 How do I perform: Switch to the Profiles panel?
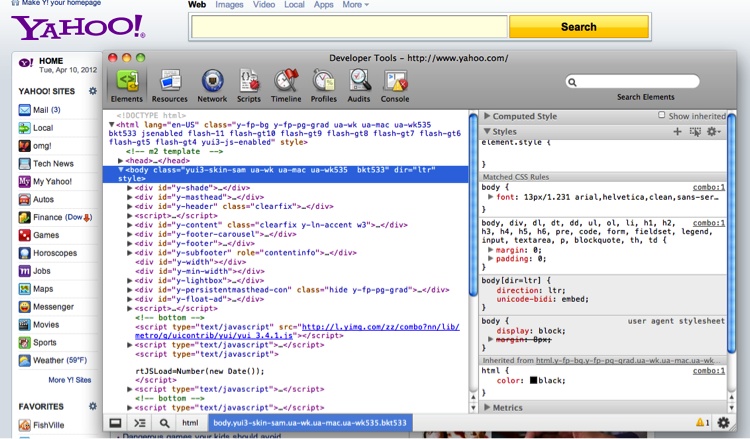click(x=324, y=86)
